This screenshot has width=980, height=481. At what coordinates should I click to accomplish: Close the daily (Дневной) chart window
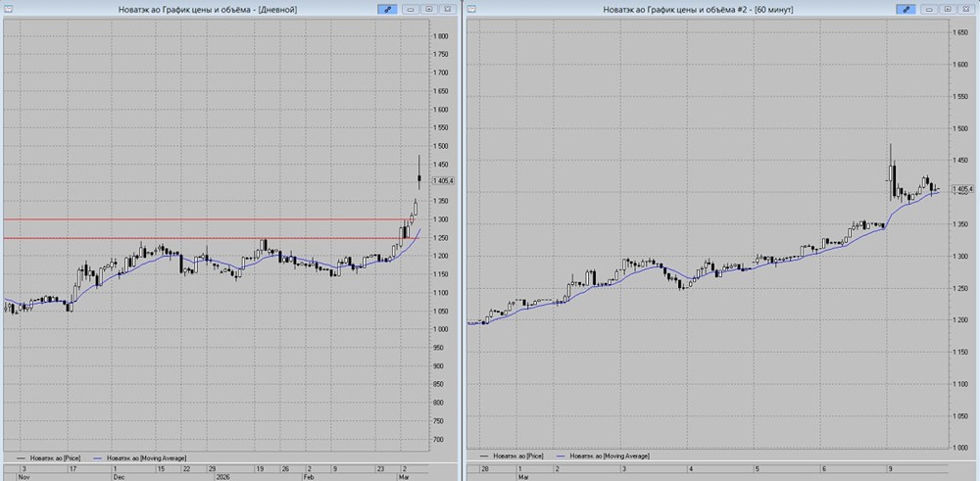tap(447, 9)
